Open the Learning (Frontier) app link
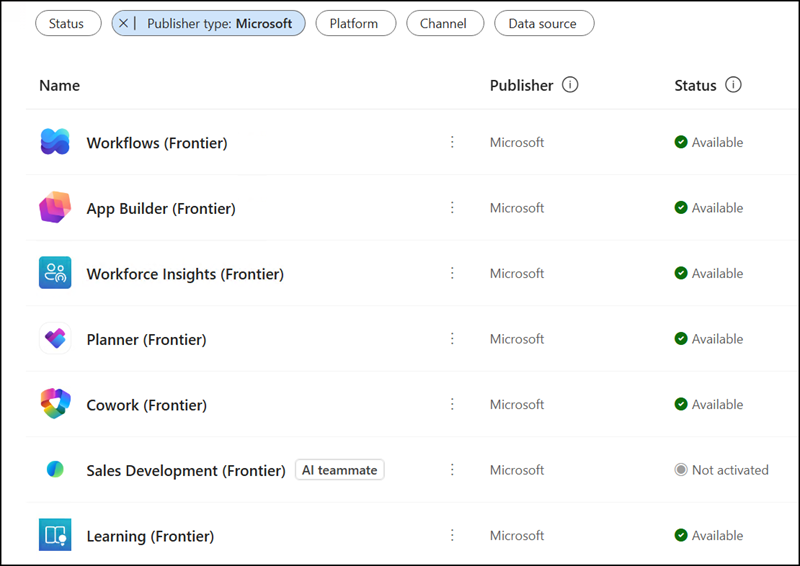 pos(150,536)
